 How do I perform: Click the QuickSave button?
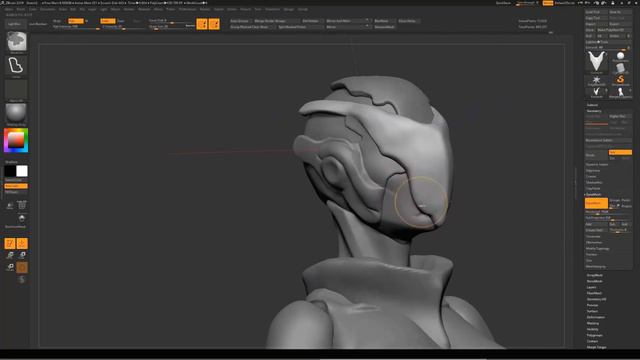[503, 3]
